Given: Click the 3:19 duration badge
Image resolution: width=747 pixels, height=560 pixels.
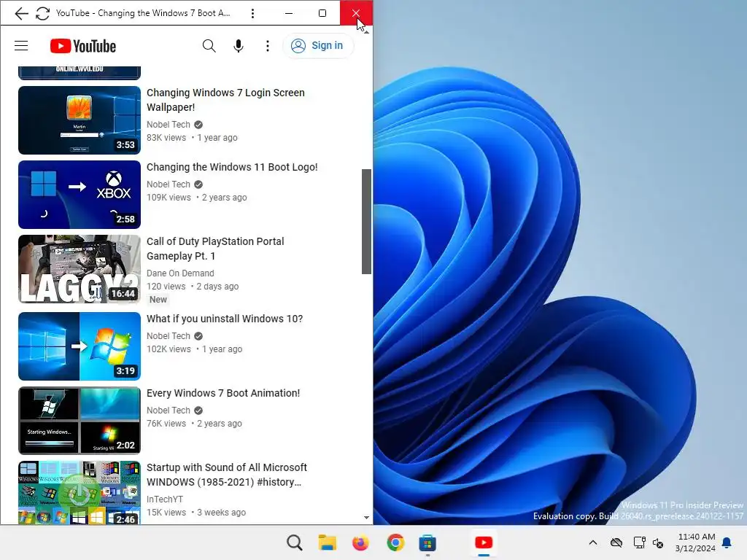Looking at the screenshot, I should [125, 370].
